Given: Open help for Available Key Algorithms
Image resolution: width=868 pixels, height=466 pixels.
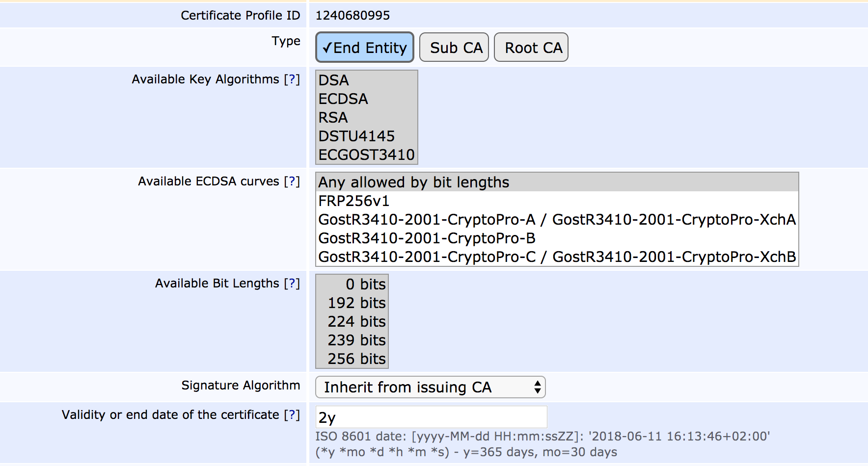Looking at the screenshot, I should click(292, 79).
